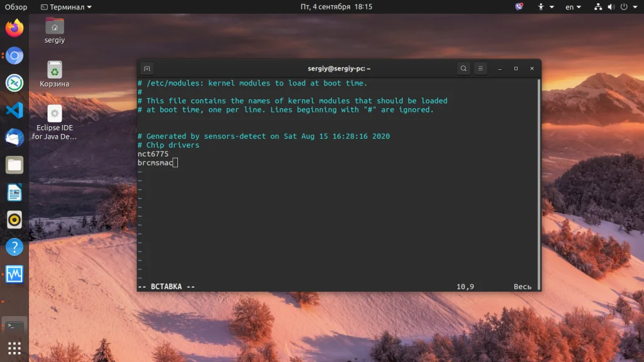Show all applications grid

pos(14,348)
